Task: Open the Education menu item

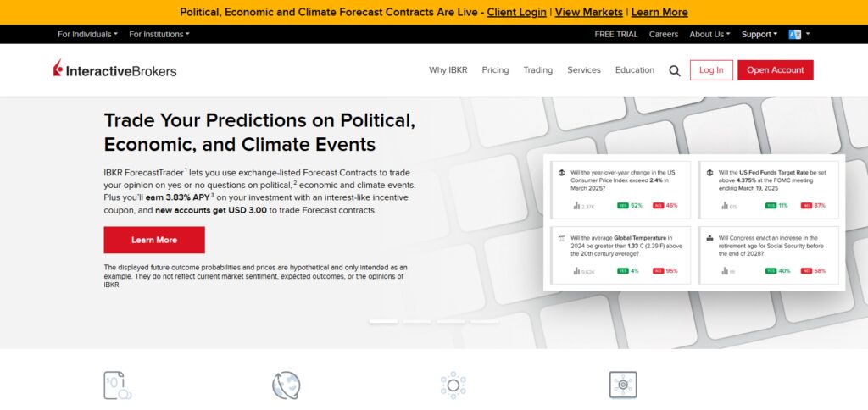Action: click(634, 70)
